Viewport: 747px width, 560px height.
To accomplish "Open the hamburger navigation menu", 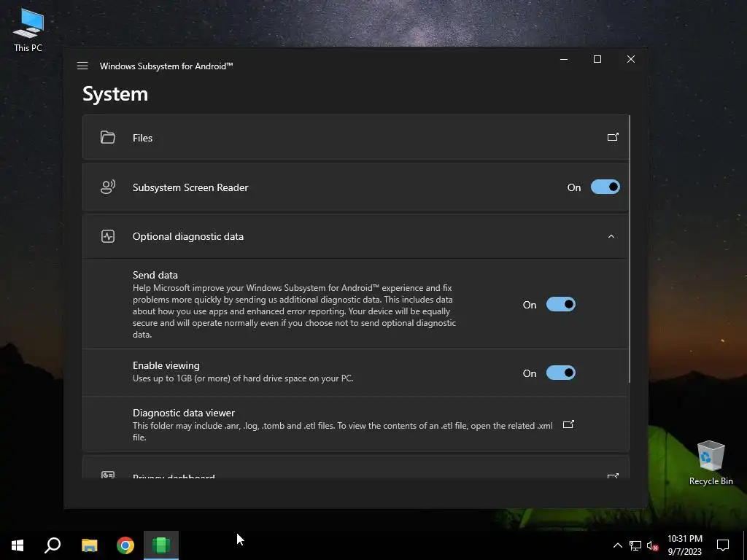I will click(82, 66).
